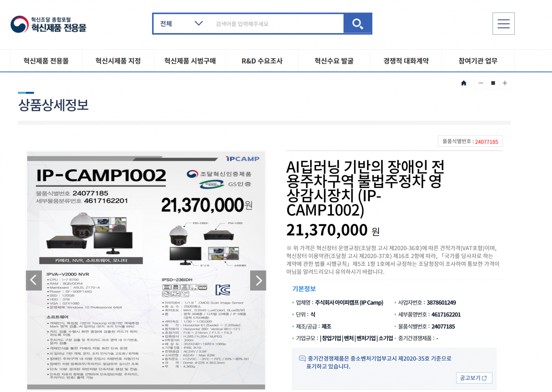
Task: Click the 물품식별번호 24077185 badge
Action: point(470,141)
